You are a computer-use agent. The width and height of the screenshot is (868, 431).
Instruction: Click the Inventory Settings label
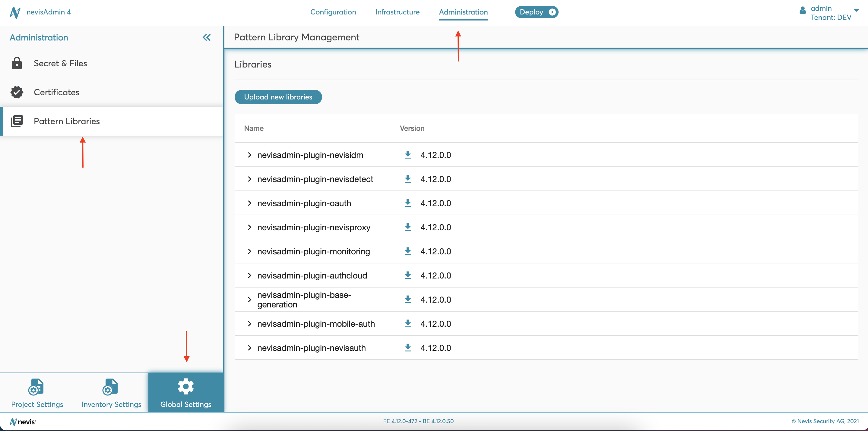111,404
